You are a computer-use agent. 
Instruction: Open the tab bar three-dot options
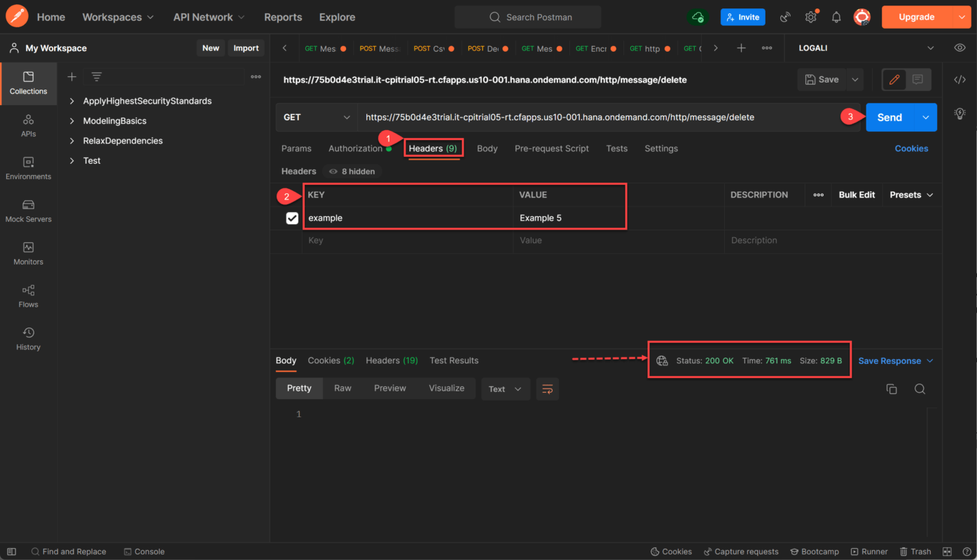pos(767,48)
